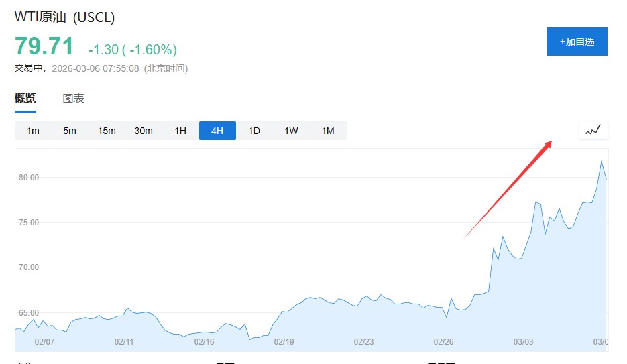Click the active 4H timeframe button
This screenshot has height=364, width=627.
(217, 131)
